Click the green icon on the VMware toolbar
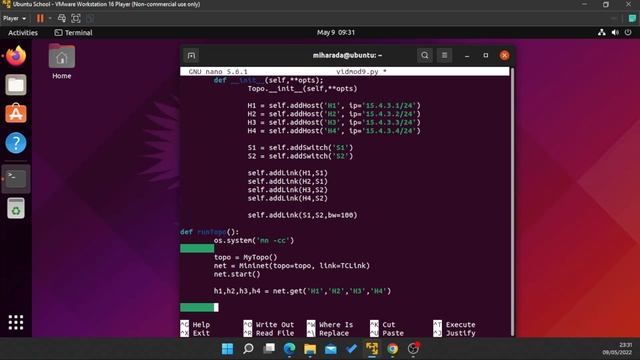This screenshot has width=640, height=360. pyautogui.click(x=632, y=18)
